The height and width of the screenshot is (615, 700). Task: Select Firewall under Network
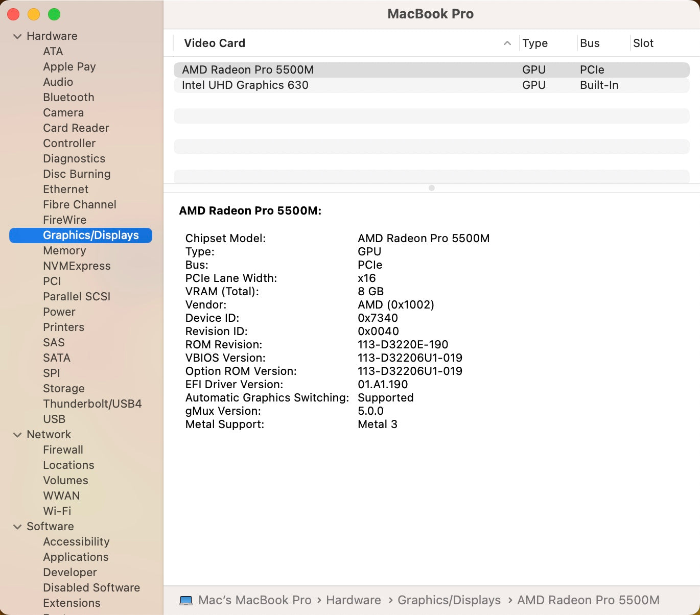click(x=63, y=450)
